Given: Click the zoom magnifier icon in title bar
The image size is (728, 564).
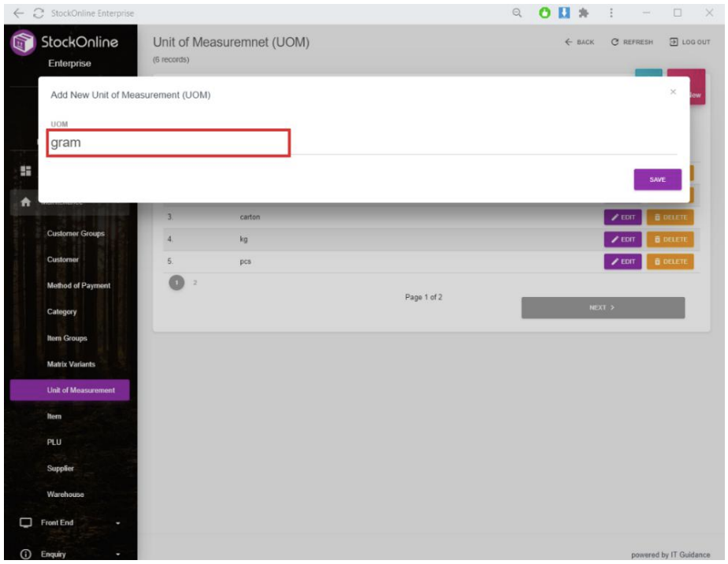Looking at the screenshot, I should point(518,13).
